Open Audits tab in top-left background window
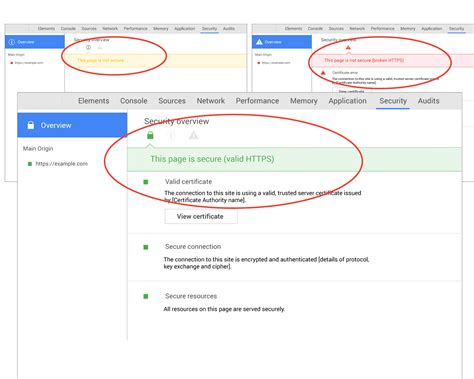The height and width of the screenshot is (379, 474). click(x=229, y=29)
